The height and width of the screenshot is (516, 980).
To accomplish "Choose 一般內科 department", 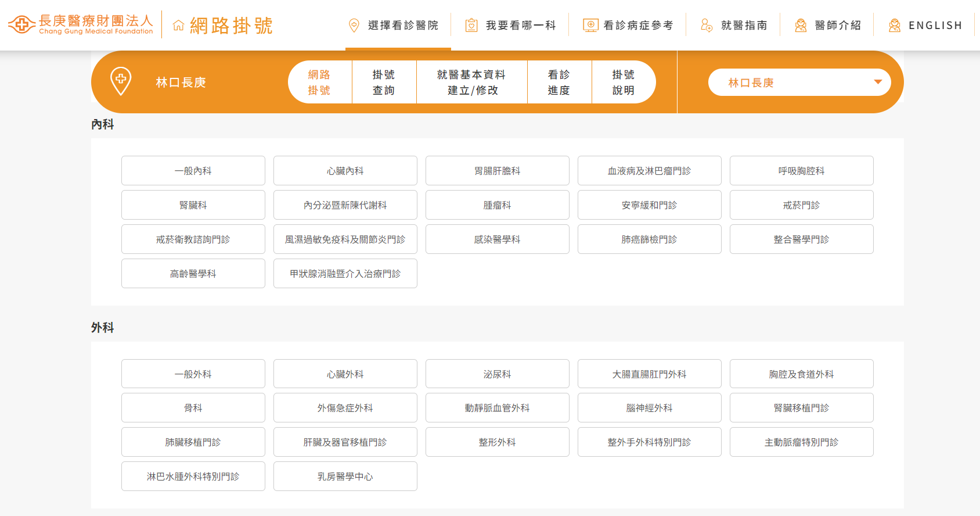I will (x=193, y=170).
